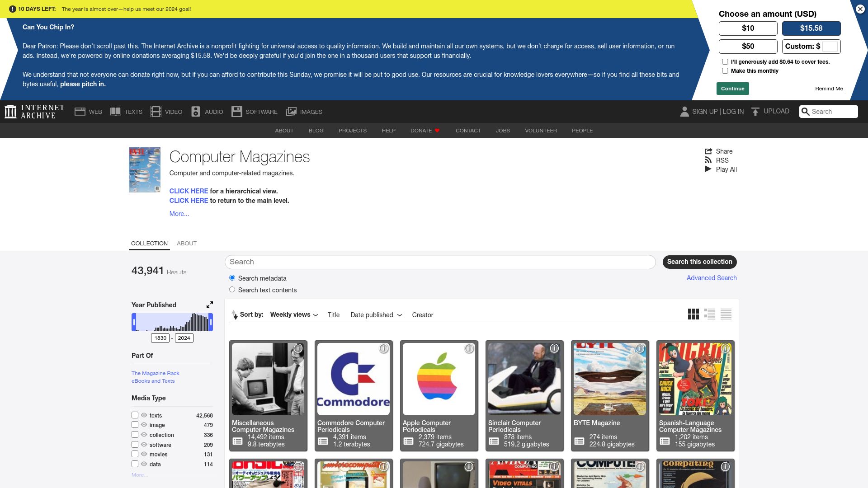Expand the Year Published histogram
The height and width of the screenshot is (488, 868).
[x=210, y=305]
